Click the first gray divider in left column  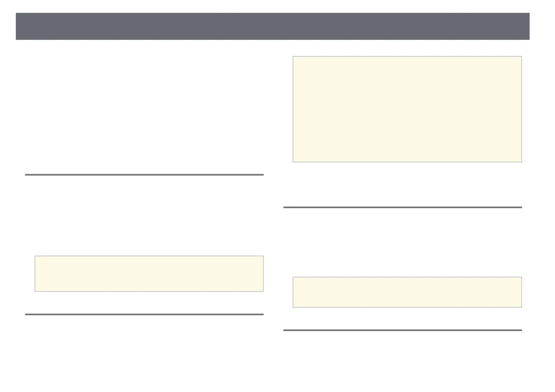coord(144,175)
